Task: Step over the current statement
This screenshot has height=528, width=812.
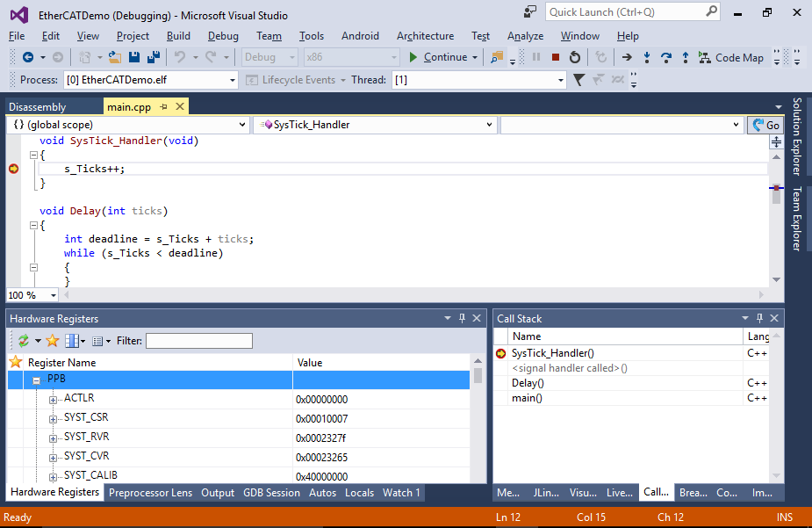Action: pyautogui.click(x=666, y=57)
